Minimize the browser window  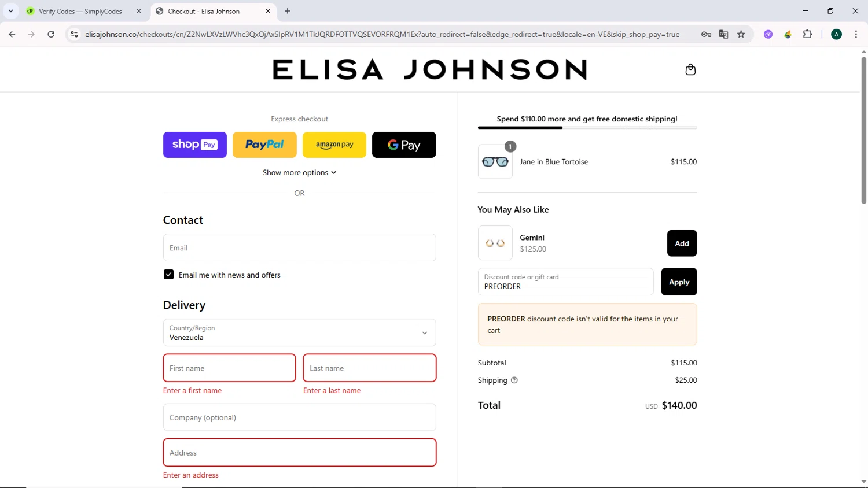pyautogui.click(x=805, y=11)
